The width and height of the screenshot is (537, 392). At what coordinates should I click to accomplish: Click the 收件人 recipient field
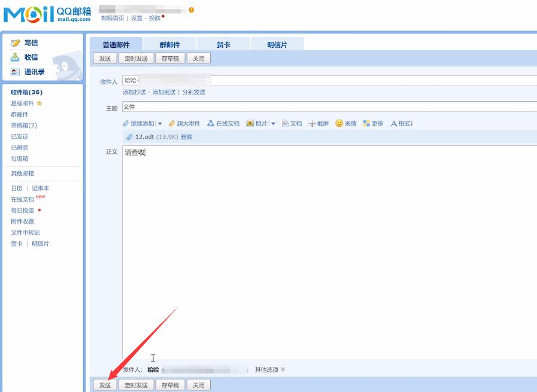(329, 80)
